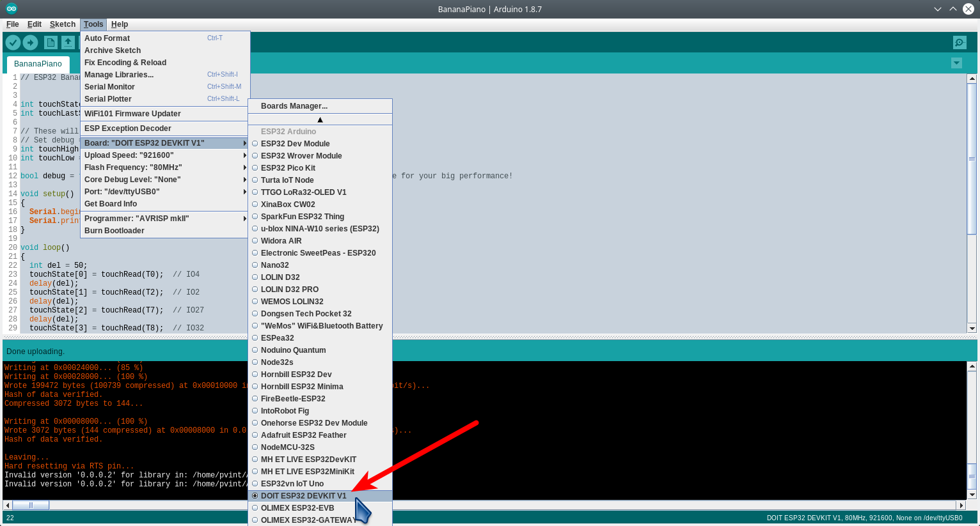980x526 pixels.
Task: Open the File menu
Action: click(x=12, y=24)
